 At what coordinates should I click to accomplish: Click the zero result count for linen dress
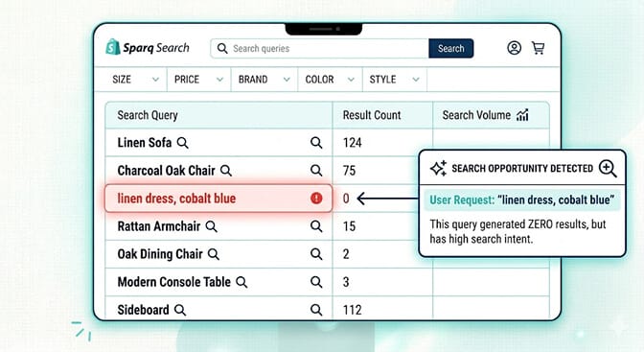pos(346,199)
